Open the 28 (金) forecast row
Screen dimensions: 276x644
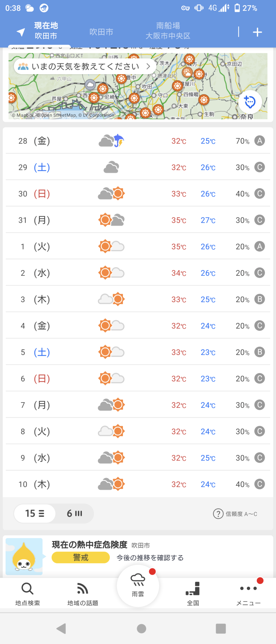(138, 141)
